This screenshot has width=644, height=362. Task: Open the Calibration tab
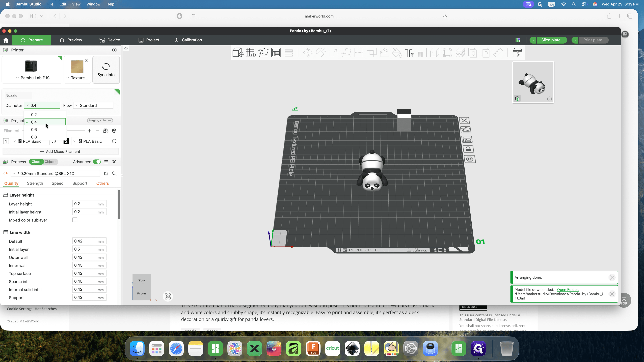point(188,40)
